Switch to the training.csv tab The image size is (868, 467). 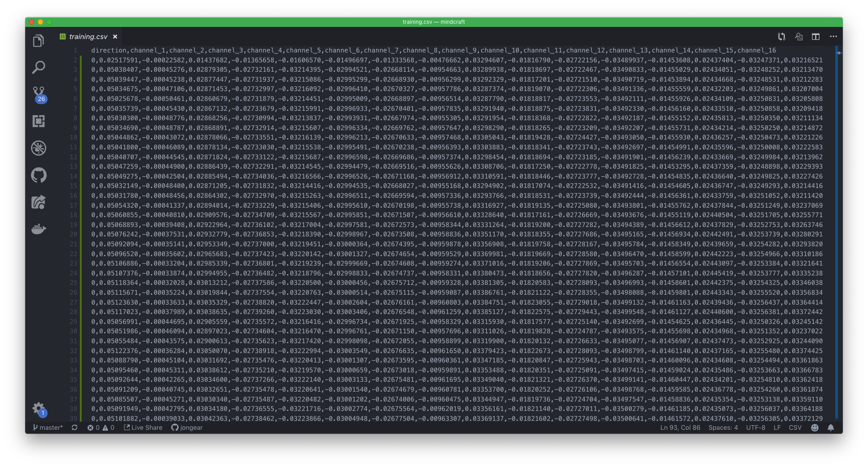pos(88,36)
